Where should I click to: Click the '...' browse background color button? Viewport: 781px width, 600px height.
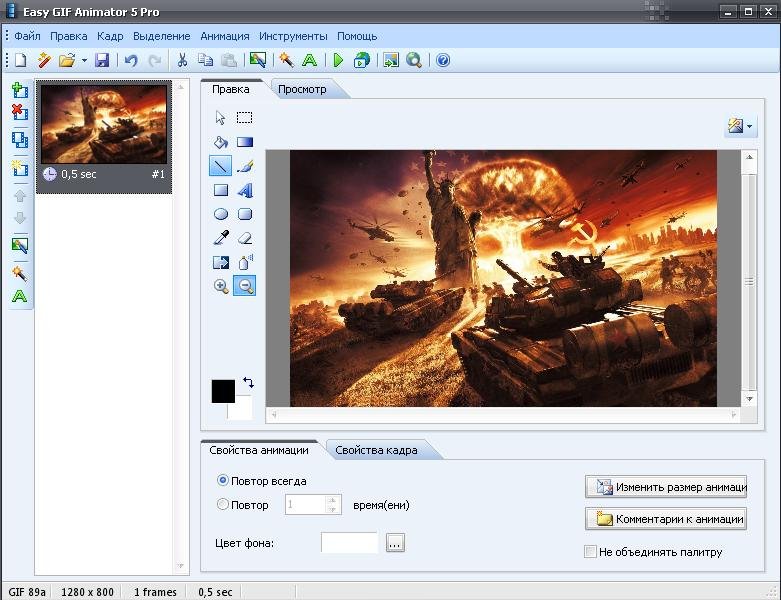point(395,543)
